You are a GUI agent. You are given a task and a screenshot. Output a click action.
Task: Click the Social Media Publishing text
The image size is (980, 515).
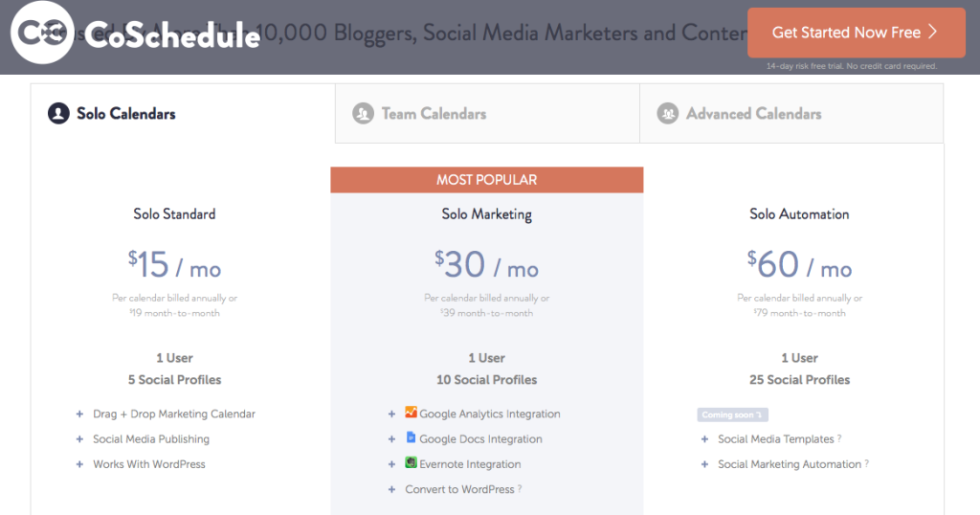151,439
